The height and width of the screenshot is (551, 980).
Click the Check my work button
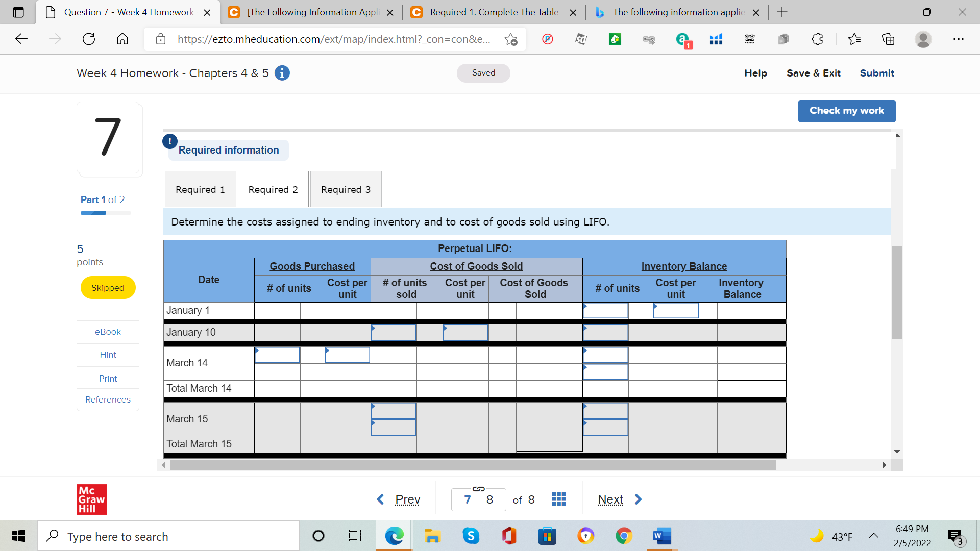click(846, 111)
